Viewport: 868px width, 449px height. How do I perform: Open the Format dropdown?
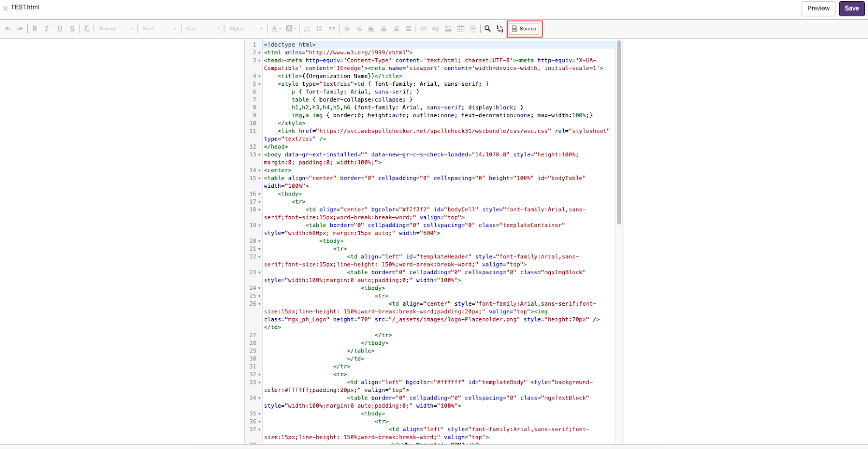pyautogui.click(x=116, y=29)
